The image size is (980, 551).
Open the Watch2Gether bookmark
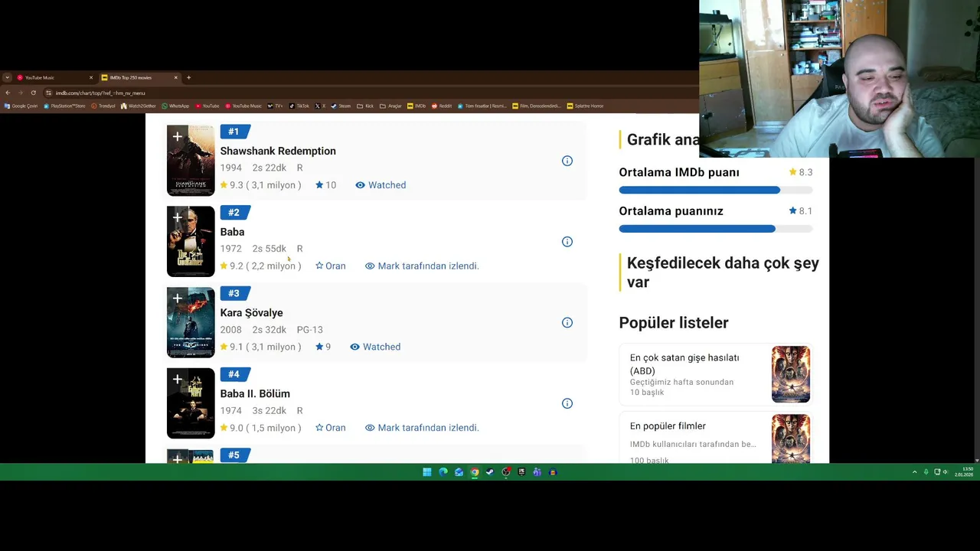coord(139,106)
